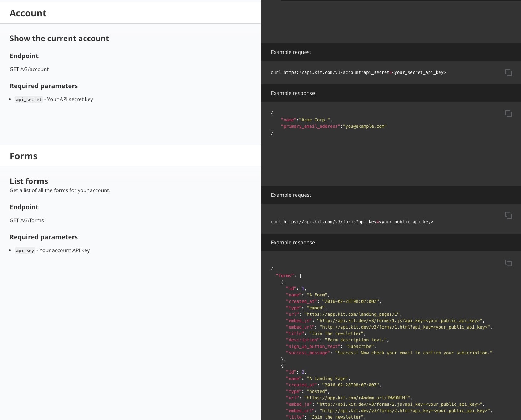521x420 pixels.
Task: Click 'Example response' header above forms JSON
Action: click(x=293, y=242)
